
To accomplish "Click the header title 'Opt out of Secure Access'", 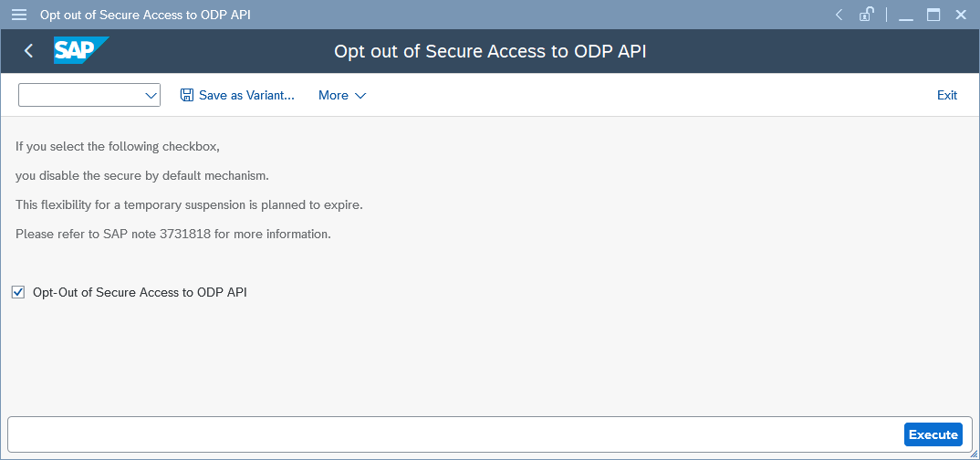I will [x=490, y=50].
